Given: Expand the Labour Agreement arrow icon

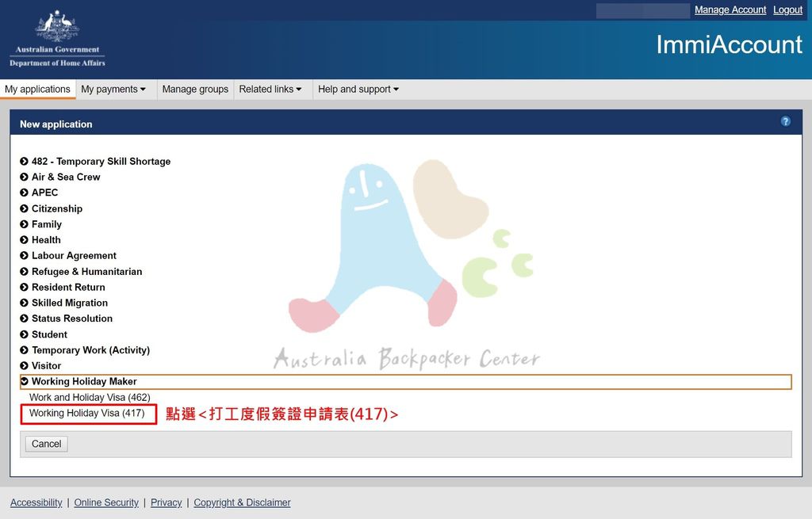Looking at the screenshot, I should (24, 256).
